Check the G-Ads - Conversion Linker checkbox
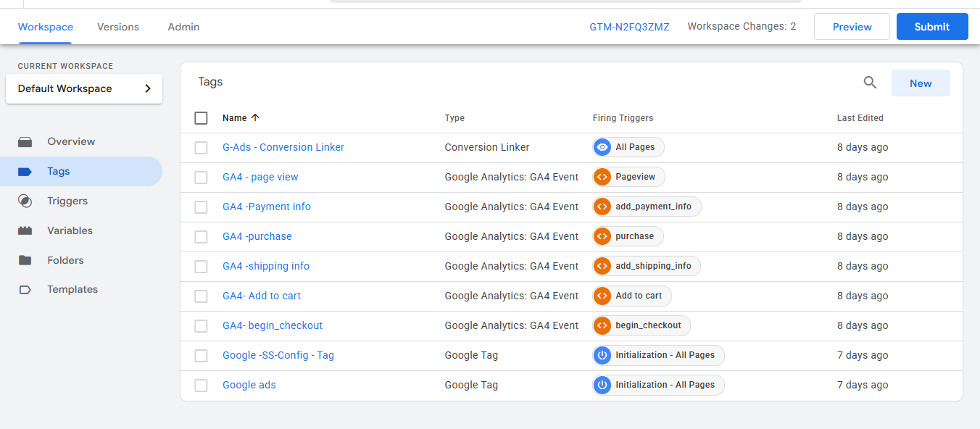The image size is (980, 429). coord(202,148)
